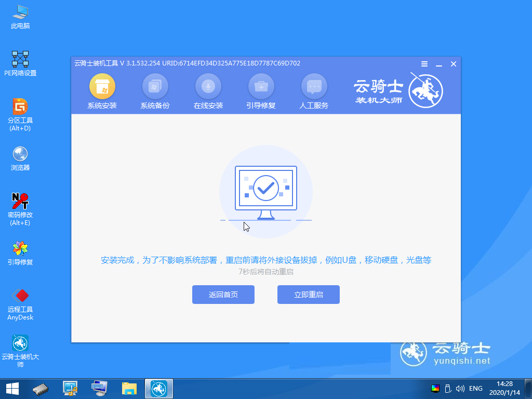
Task: Open the 浏览器 desktop icon
Action: [x=20, y=158]
